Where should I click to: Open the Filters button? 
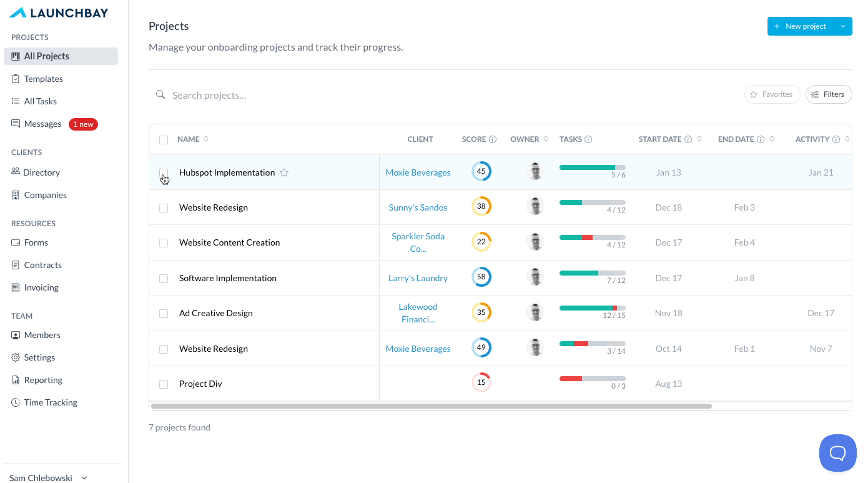click(x=829, y=94)
